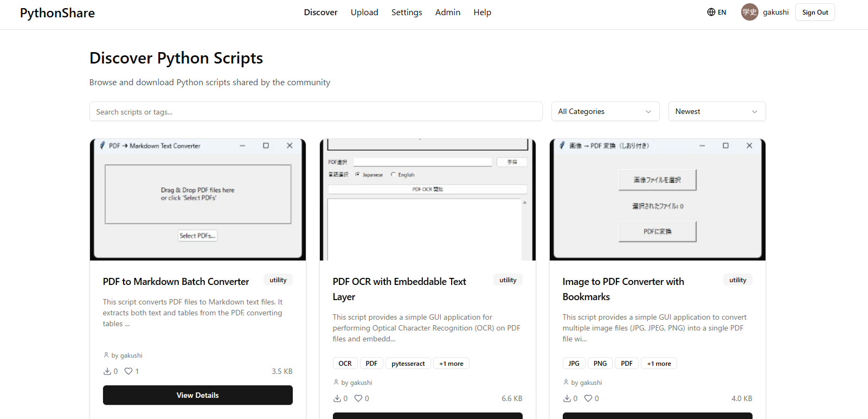
Task: Go to the Upload page
Action: [364, 12]
